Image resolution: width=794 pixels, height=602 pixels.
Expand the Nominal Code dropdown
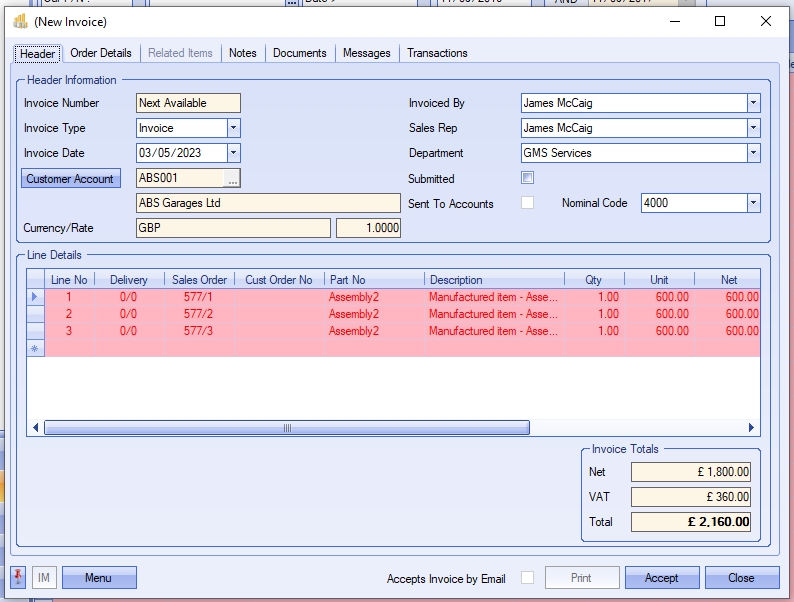[753, 203]
